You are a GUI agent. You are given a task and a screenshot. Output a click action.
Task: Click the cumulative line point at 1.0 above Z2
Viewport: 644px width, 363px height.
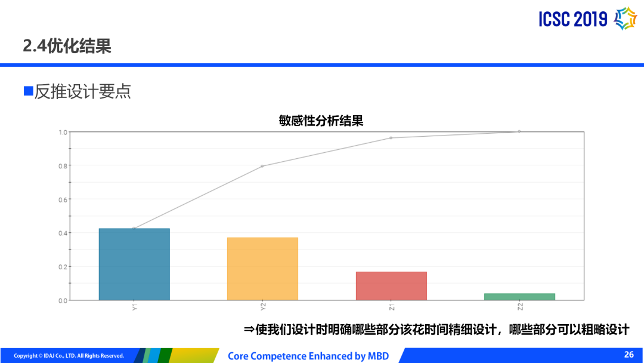[x=519, y=131]
